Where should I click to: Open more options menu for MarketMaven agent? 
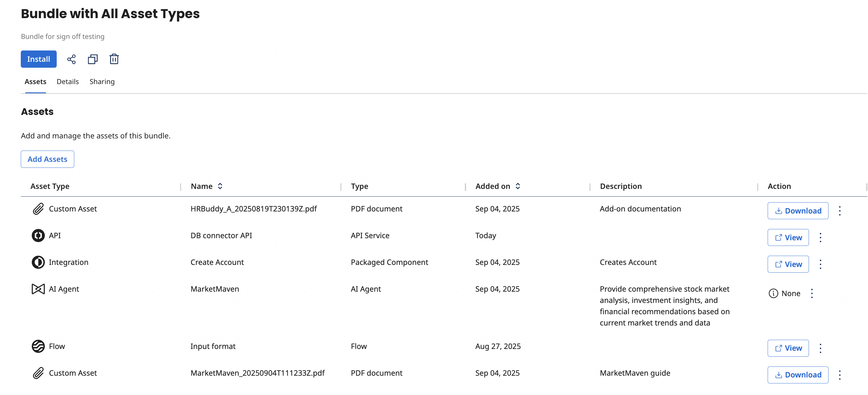pyautogui.click(x=812, y=293)
